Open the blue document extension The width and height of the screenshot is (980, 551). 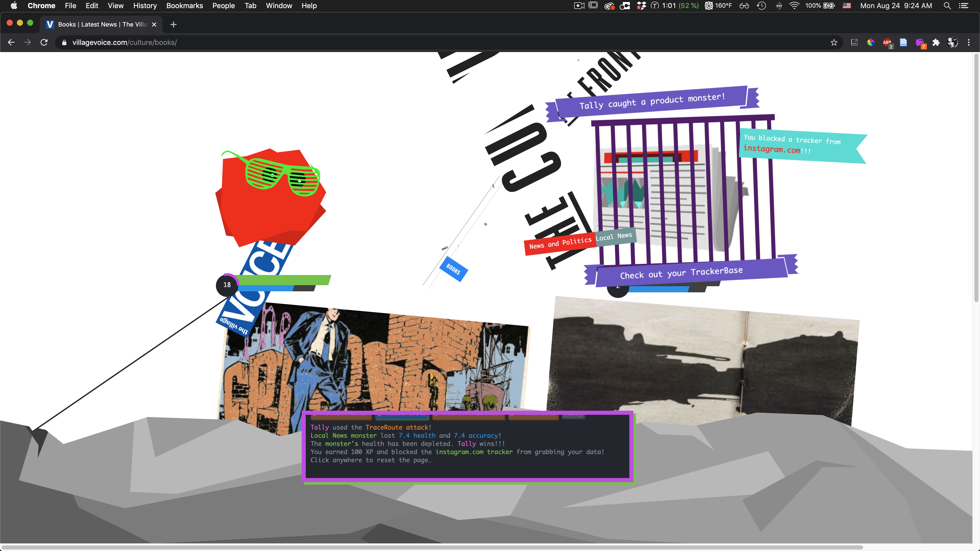click(x=903, y=42)
